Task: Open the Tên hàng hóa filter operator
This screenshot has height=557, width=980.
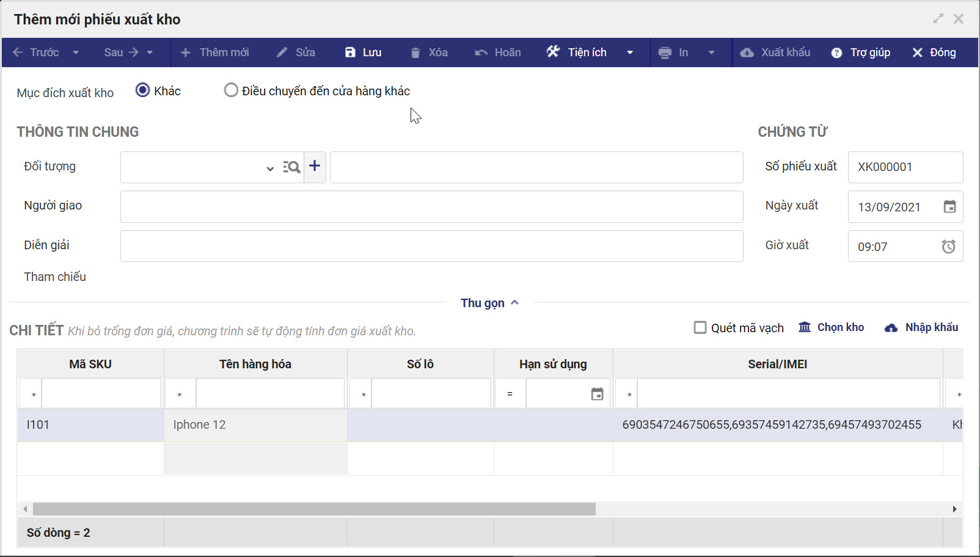Action: (x=180, y=394)
